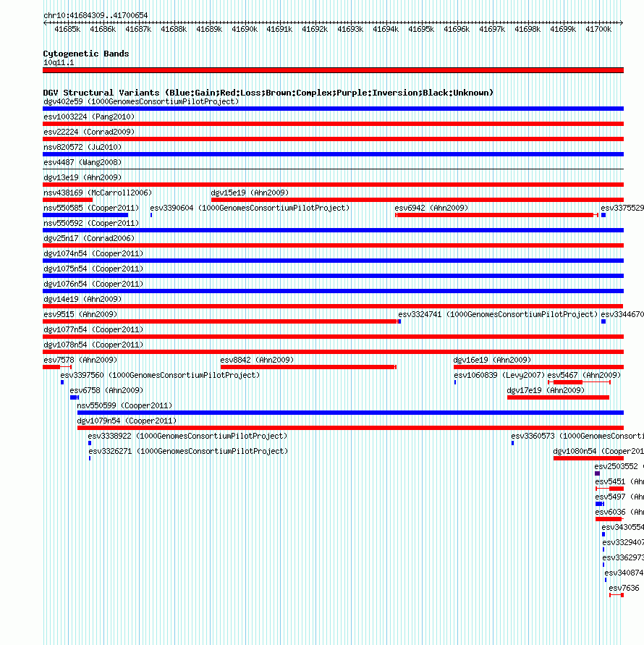This screenshot has width=644, height=645.
Task: Select the nsv438169 (McCarroll2006) label
Action: (x=98, y=193)
